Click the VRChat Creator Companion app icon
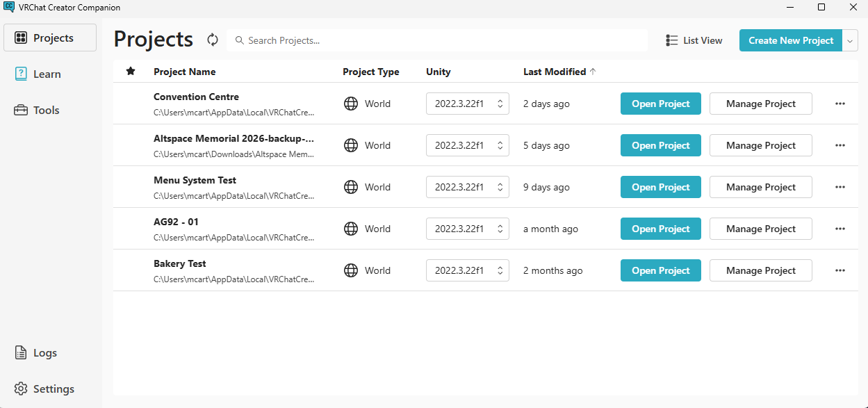The width and height of the screenshot is (868, 408). pos(9,7)
